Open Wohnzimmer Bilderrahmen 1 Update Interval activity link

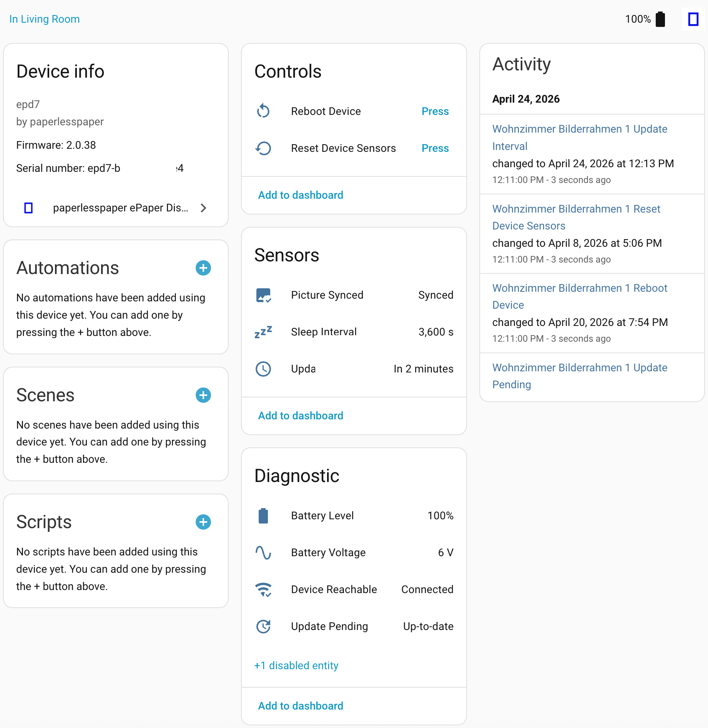[580, 137]
